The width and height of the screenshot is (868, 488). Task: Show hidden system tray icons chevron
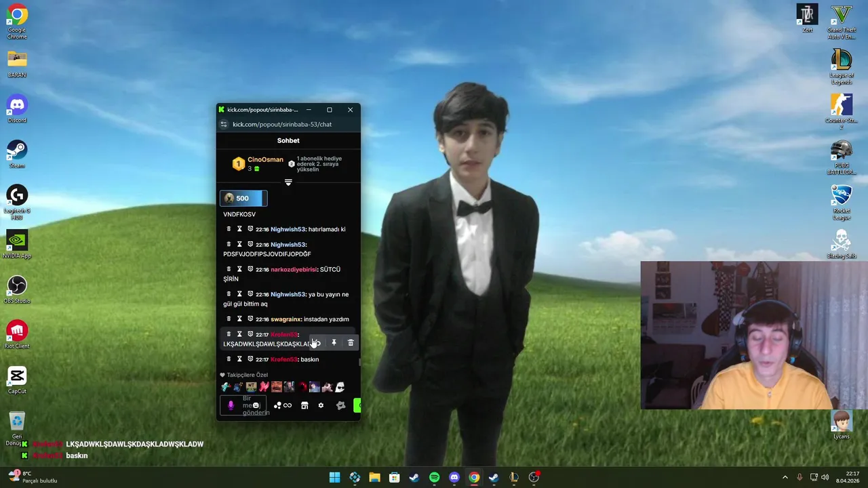[785, 477]
